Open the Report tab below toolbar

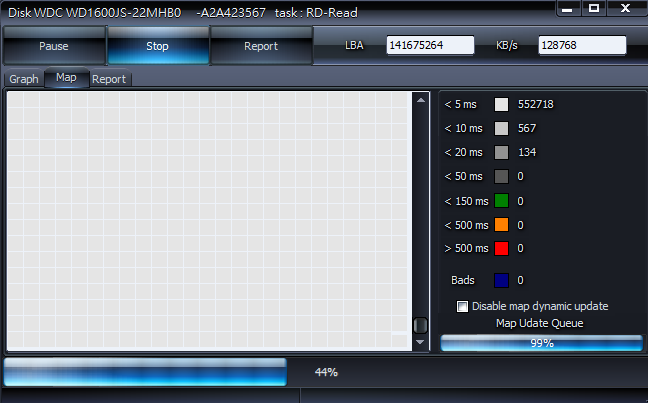coord(109,79)
